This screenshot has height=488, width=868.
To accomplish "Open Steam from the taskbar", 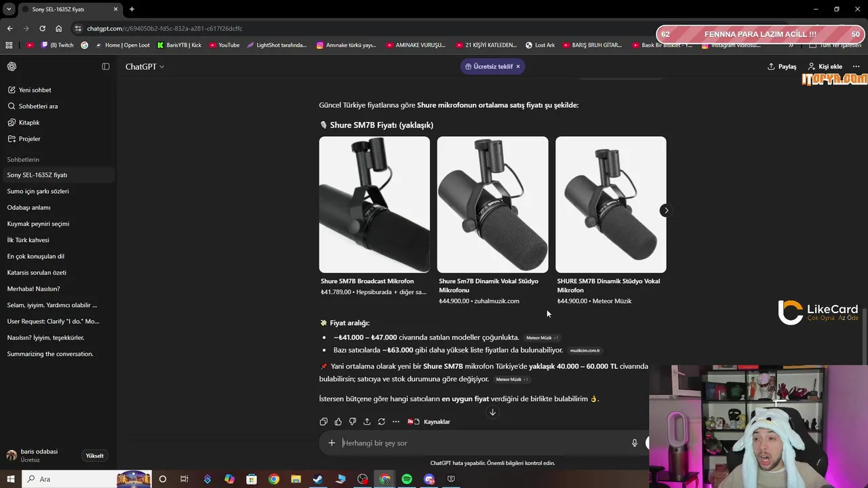I will pos(317,479).
